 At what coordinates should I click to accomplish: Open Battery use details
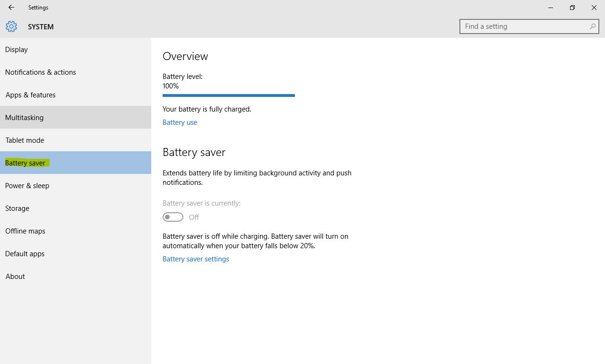[180, 122]
